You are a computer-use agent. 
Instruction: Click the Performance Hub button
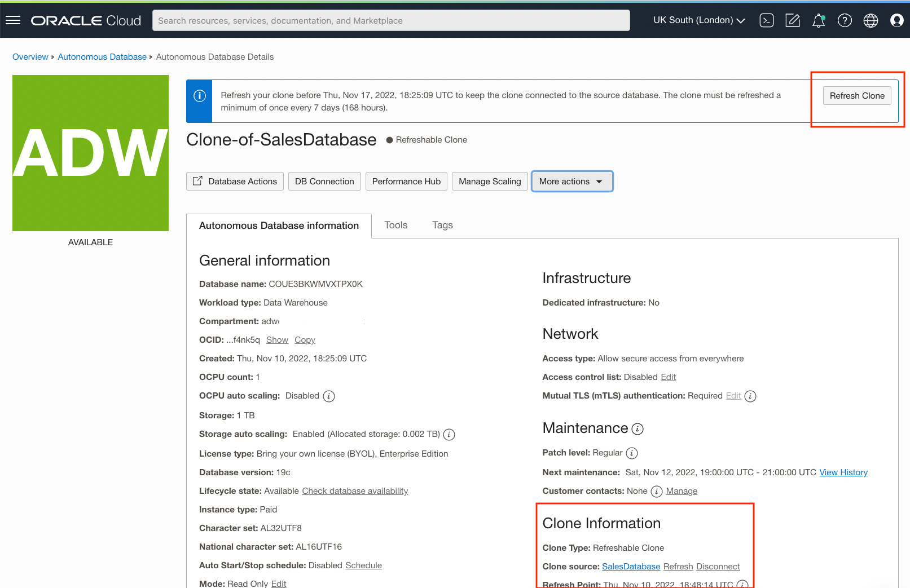(x=406, y=182)
